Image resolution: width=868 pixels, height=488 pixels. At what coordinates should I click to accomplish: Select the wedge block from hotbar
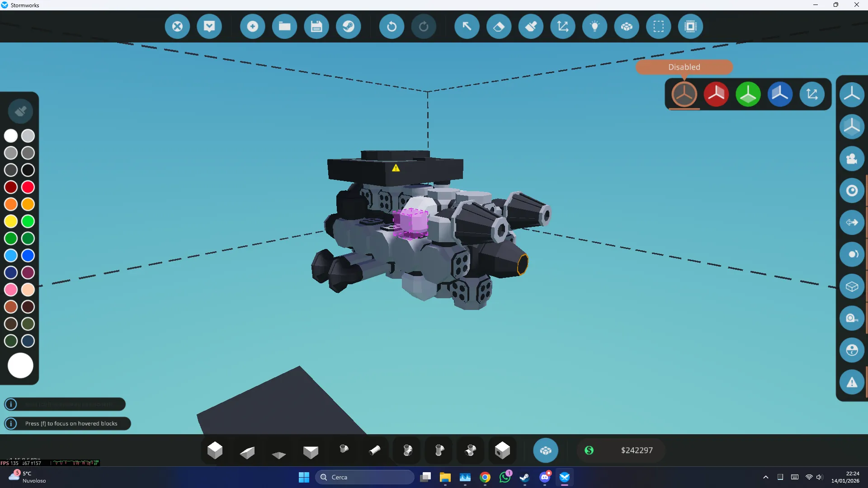tap(247, 451)
